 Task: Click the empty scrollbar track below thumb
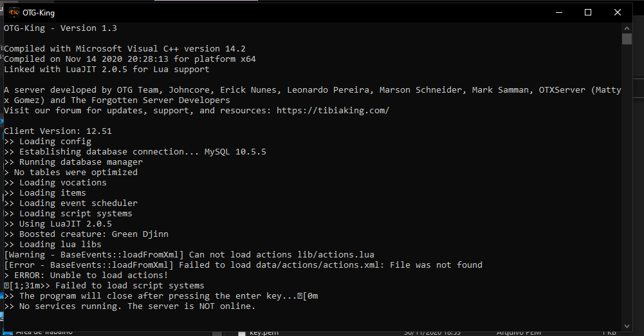click(x=627, y=183)
